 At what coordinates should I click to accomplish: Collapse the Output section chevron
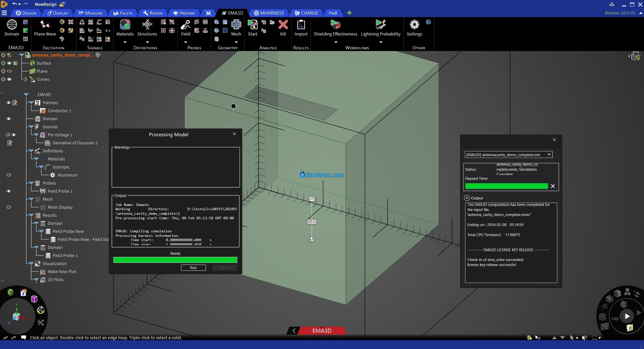(x=467, y=198)
